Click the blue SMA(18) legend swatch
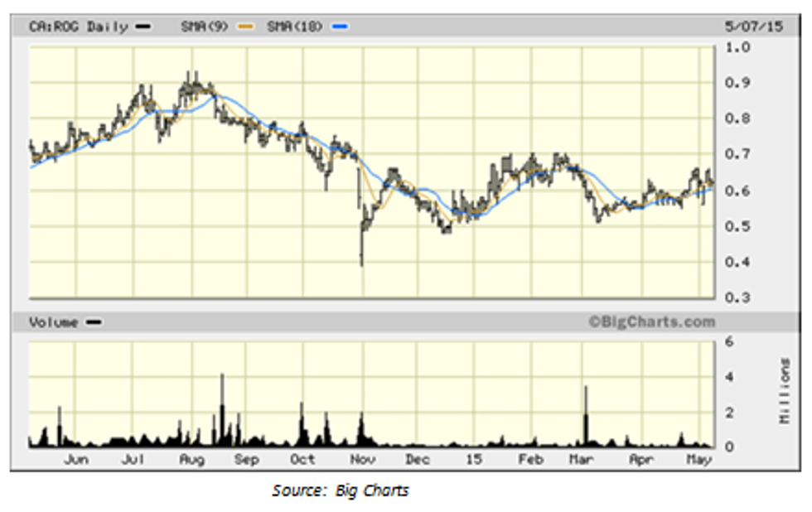This screenshot has height=512, width=812. pos(340,27)
